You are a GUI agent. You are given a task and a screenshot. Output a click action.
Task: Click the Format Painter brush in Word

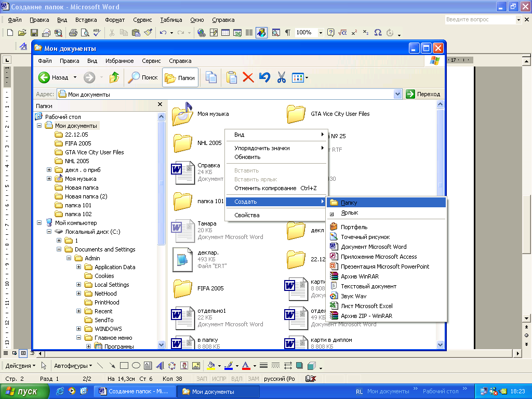(148, 33)
